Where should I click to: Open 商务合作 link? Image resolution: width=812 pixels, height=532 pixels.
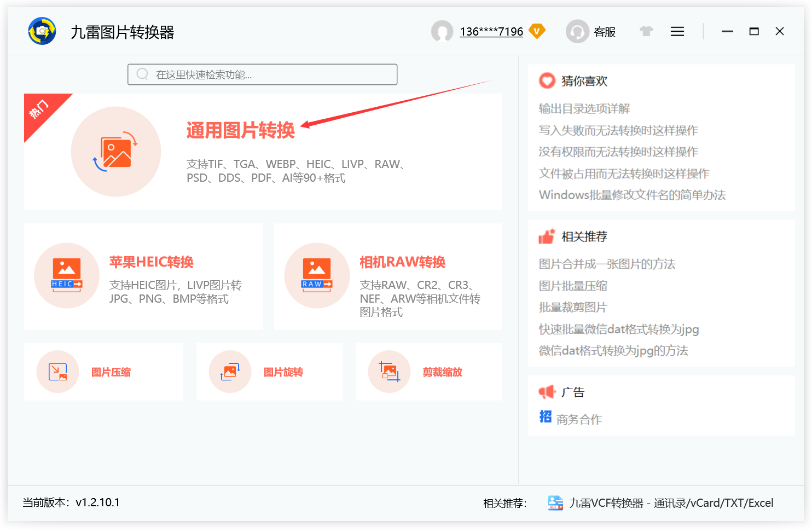[x=579, y=419]
